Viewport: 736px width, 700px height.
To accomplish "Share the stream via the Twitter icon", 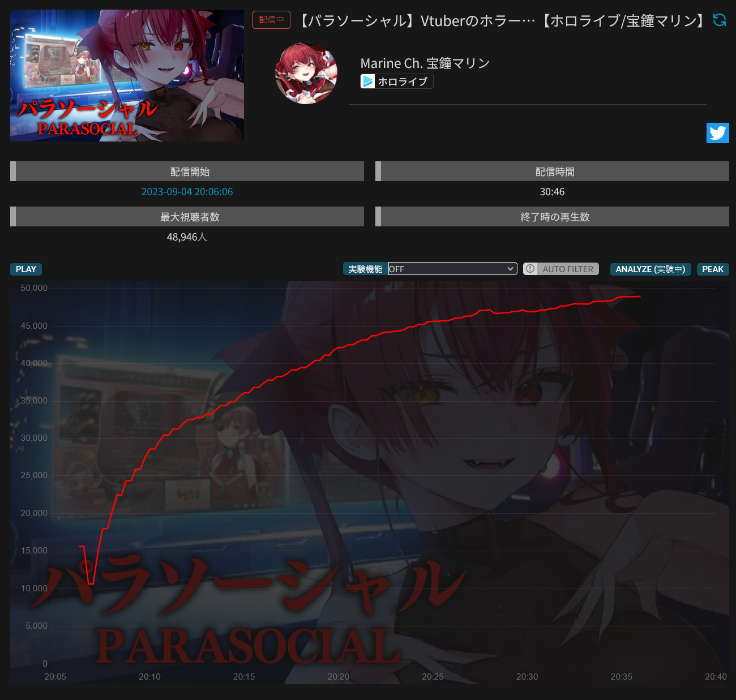I will coord(718,133).
